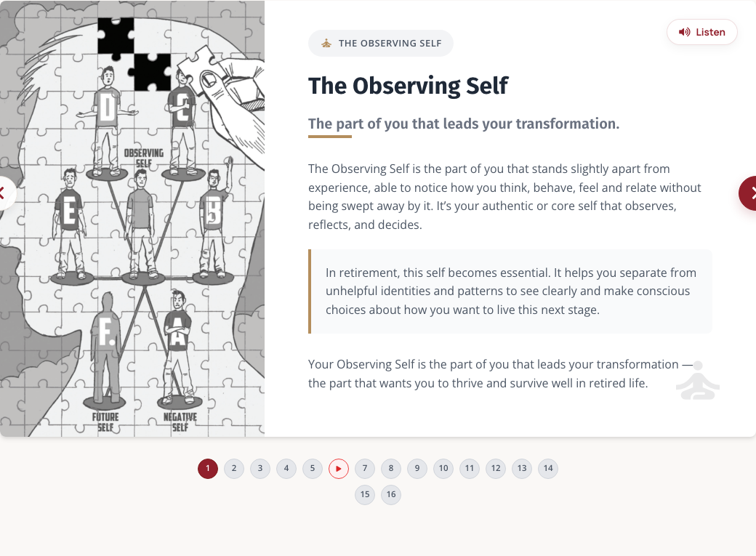The image size is (756, 556).
Task: Go to the next slide arrow
Action: [748, 193]
